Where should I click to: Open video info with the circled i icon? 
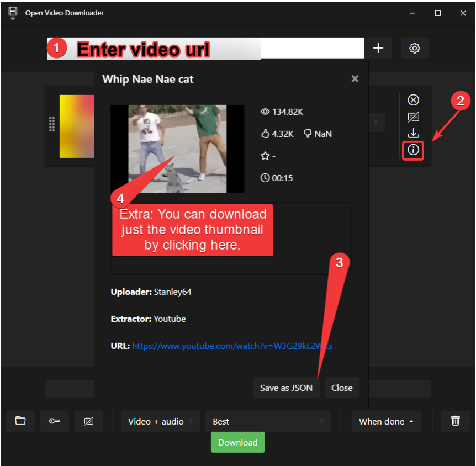click(413, 150)
